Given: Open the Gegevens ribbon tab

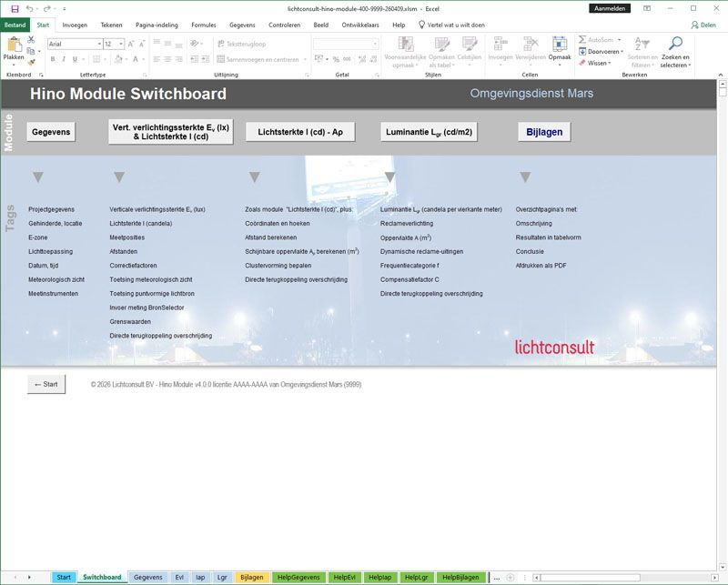Looking at the screenshot, I should [x=242, y=25].
